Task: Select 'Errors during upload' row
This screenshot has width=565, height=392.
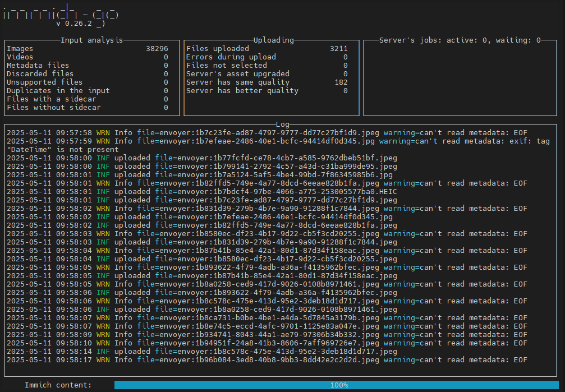Action: [267, 57]
